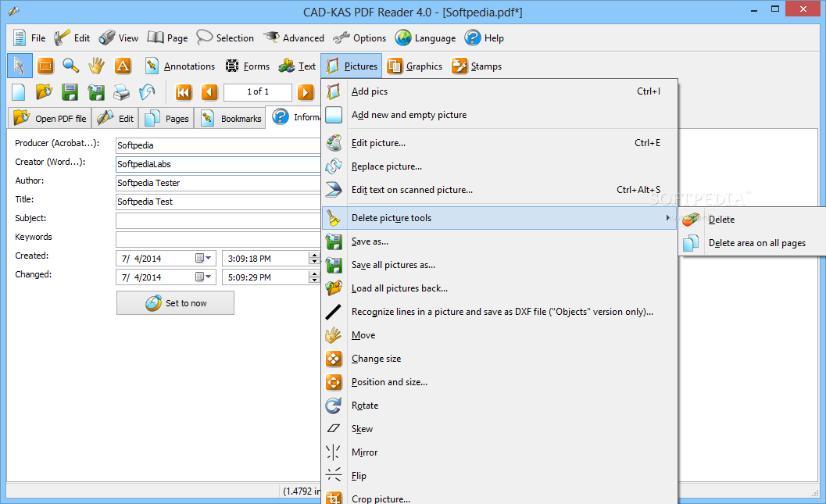
Task: Choose Rotate picture entry
Action: point(499,406)
